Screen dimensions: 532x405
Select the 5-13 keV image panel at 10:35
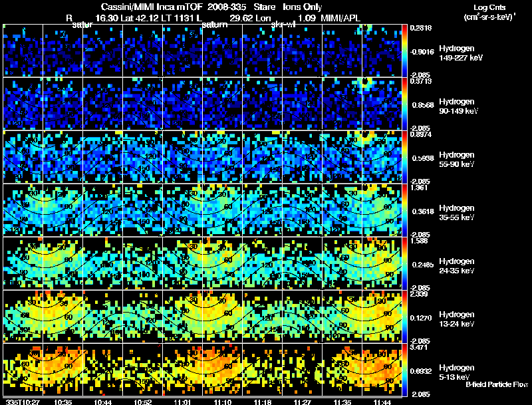(x=63, y=370)
